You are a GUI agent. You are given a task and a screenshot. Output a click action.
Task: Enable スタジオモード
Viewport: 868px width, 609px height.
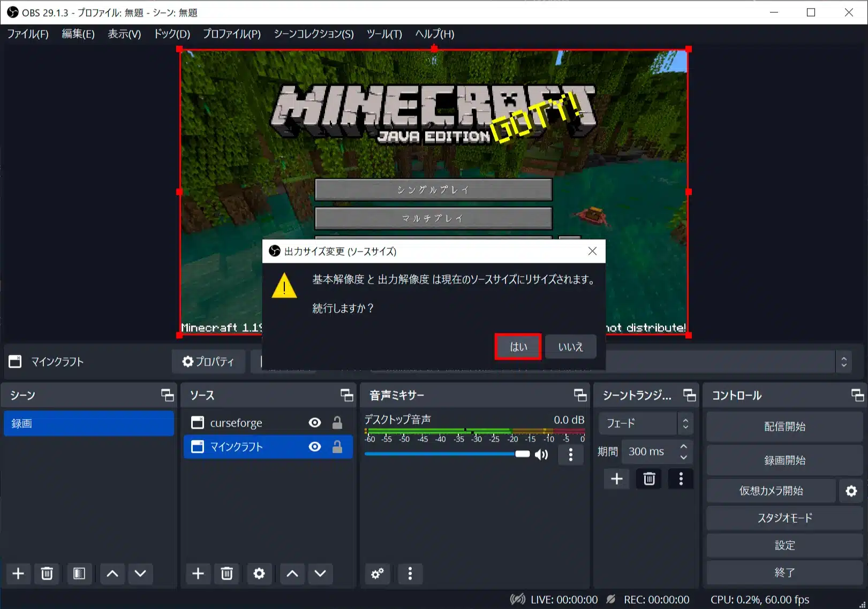tap(784, 518)
